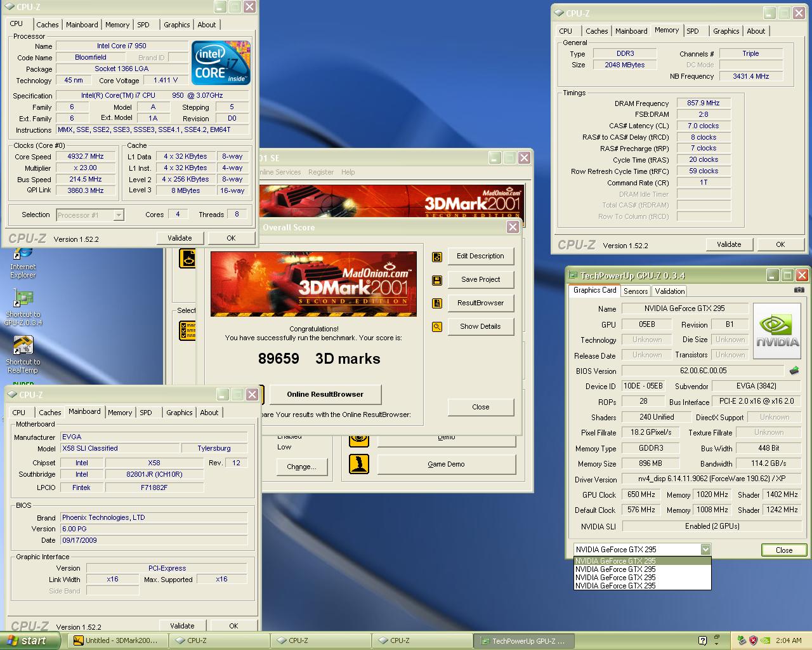812x650 pixels.
Task: Open Mainboard tab in the CPU-Z memory window
Action: pos(631,31)
